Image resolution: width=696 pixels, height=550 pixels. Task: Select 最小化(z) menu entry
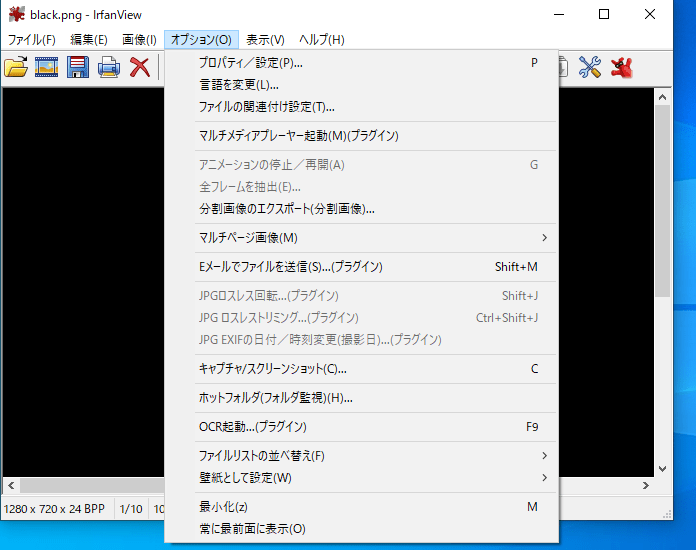pyautogui.click(x=362, y=507)
